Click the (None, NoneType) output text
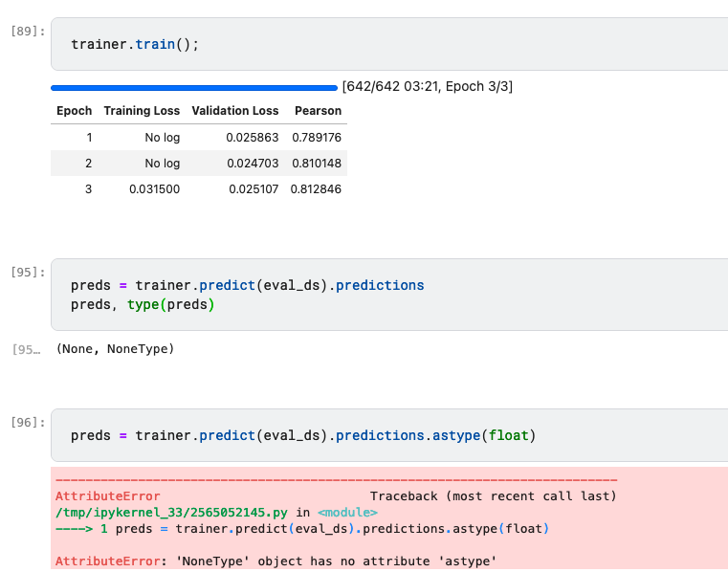This screenshot has width=728, height=572. (x=115, y=349)
